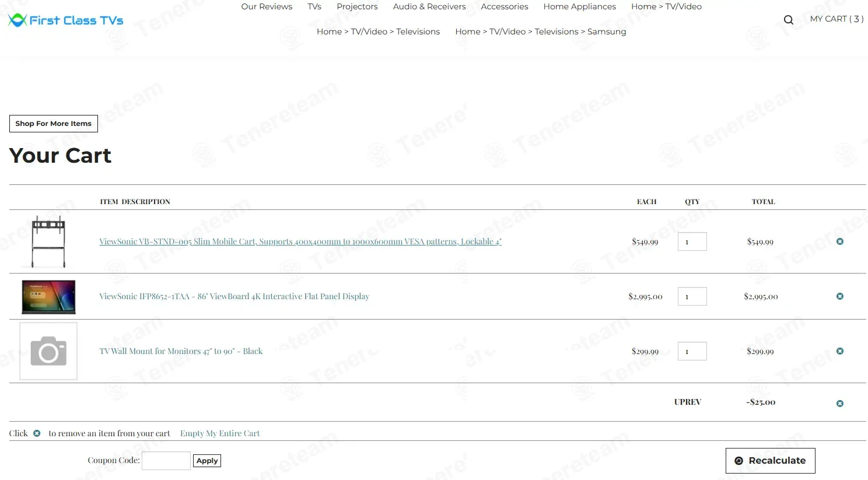Focus the quantity field for Slim Mobile Cart
This screenshot has height=480, width=868.
(x=692, y=241)
